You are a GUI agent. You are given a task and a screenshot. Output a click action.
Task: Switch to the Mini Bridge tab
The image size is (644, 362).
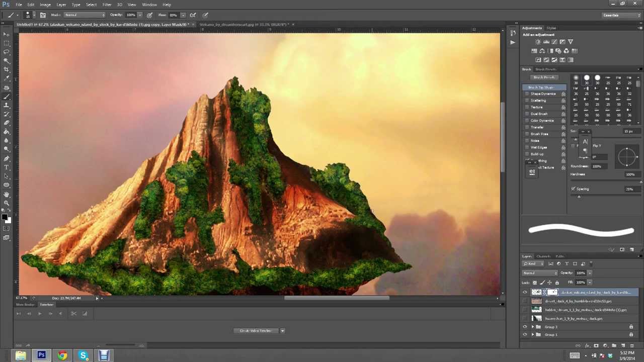(x=25, y=305)
